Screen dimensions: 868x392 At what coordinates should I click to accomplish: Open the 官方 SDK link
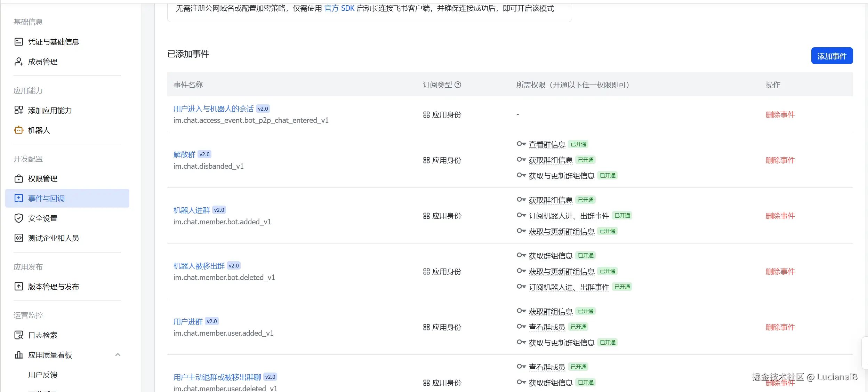pyautogui.click(x=339, y=8)
